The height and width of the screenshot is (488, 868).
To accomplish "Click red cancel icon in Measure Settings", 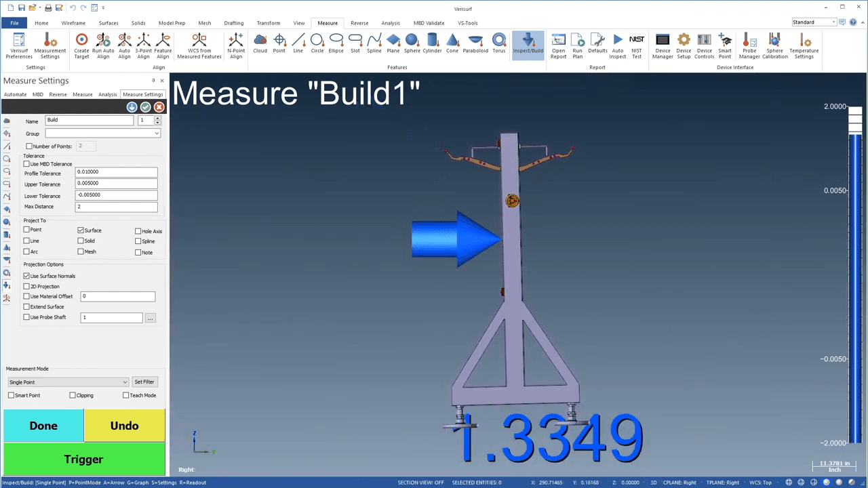I will tap(159, 107).
